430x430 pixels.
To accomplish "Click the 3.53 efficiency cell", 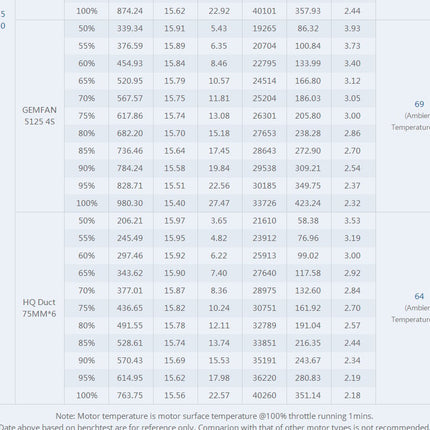I will point(352,221).
